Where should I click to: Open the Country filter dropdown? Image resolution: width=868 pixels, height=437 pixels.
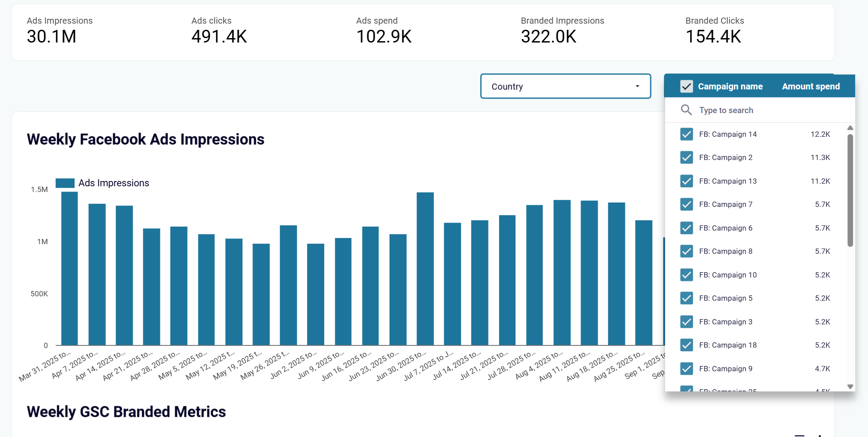[566, 86]
